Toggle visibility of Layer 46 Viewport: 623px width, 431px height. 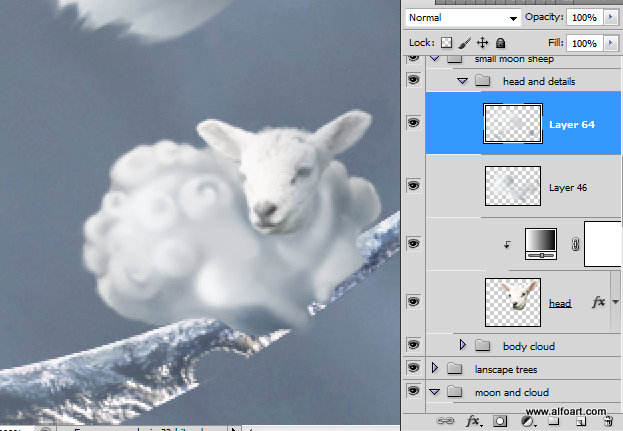click(413, 185)
